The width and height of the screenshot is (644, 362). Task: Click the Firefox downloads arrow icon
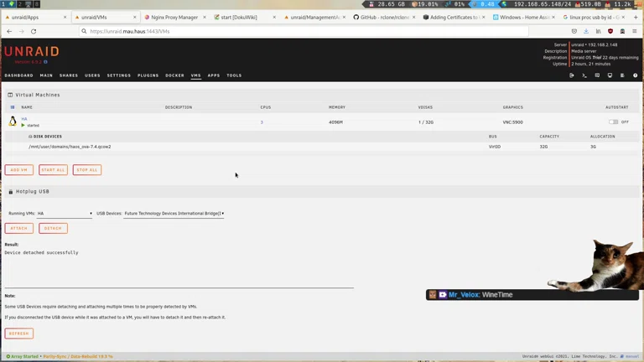(586, 31)
